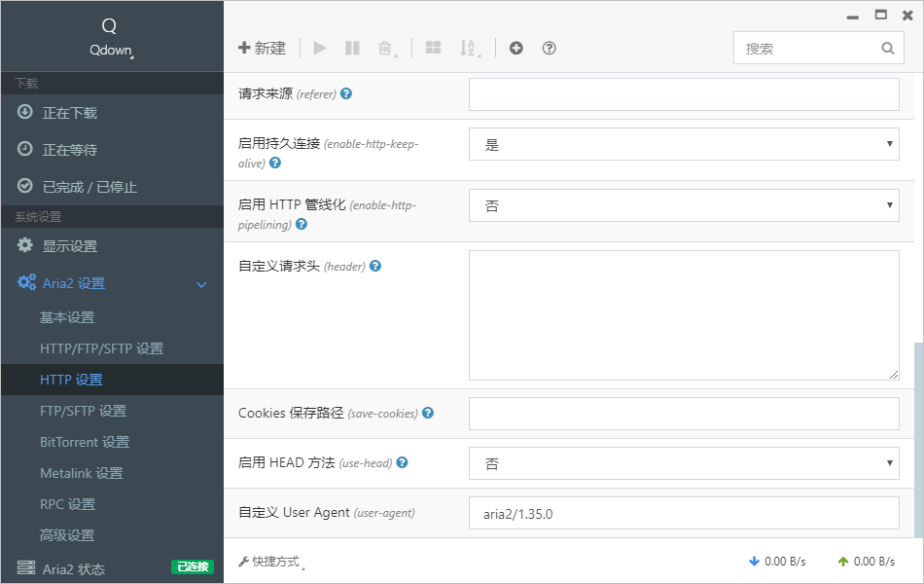Click help icon beside enable-http-keep-alive
924x584 pixels.
point(275,163)
